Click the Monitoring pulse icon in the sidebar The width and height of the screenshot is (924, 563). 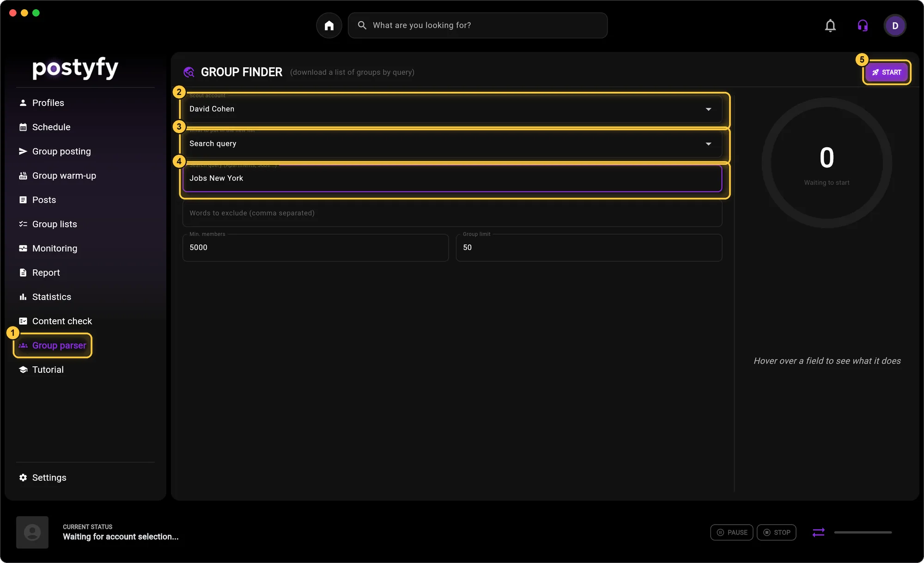point(23,248)
